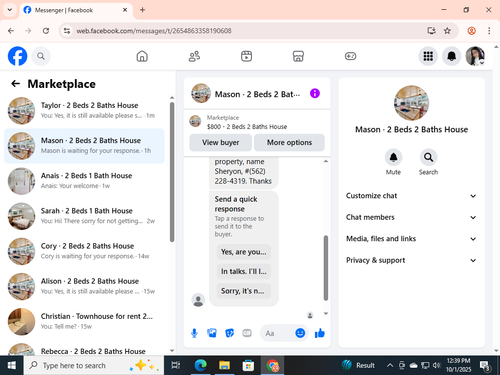
Task: Click install app icon in address bar
Action: pos(431,31)
